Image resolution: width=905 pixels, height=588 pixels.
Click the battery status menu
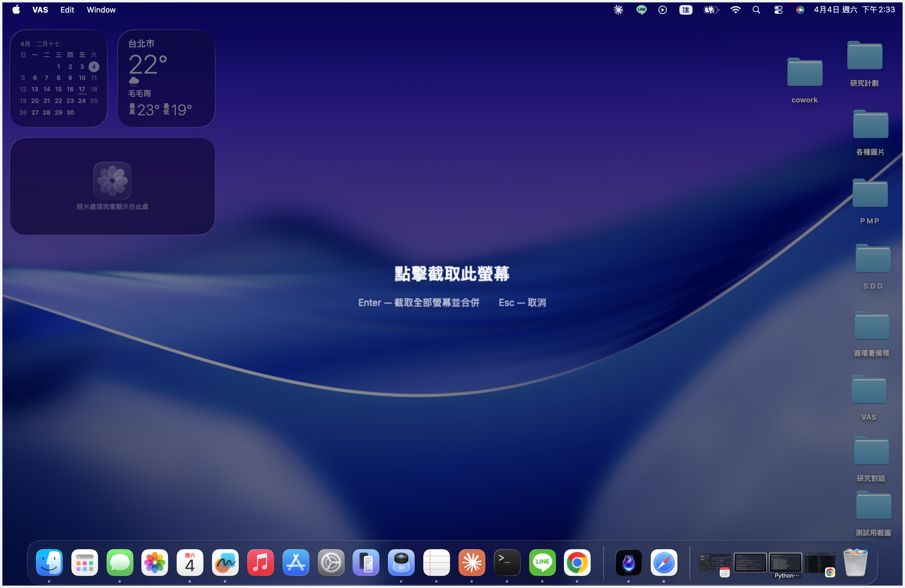tap(710, 10)
